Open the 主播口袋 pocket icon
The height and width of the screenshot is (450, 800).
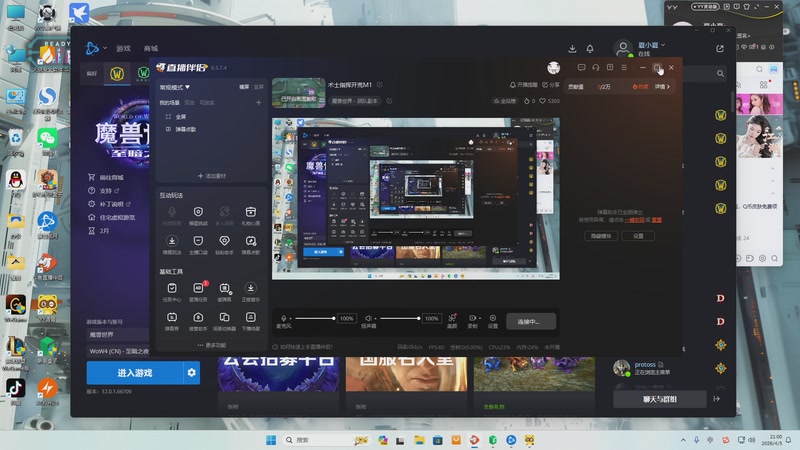(198, 241)
